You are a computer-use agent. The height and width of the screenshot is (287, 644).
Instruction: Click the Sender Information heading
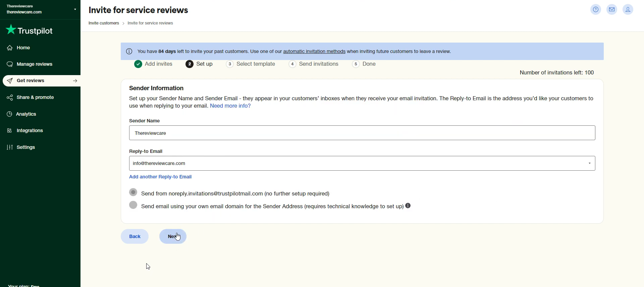pyautogui.click(x=156, y=88)
